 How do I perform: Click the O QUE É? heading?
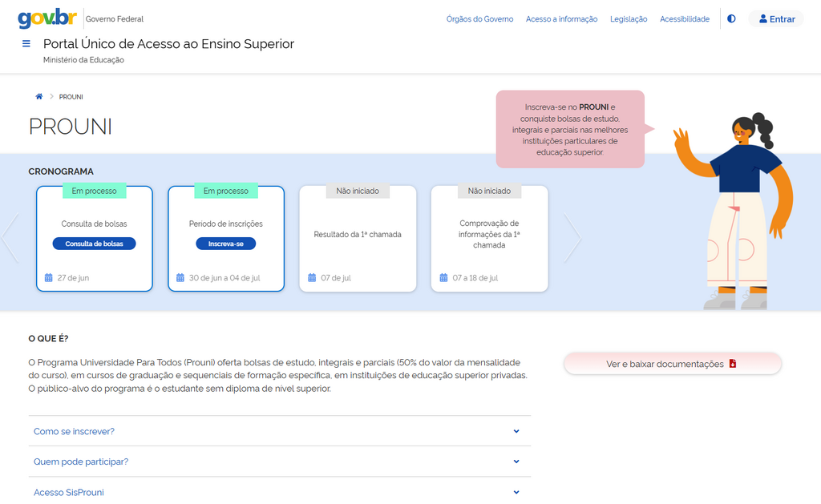48,339
